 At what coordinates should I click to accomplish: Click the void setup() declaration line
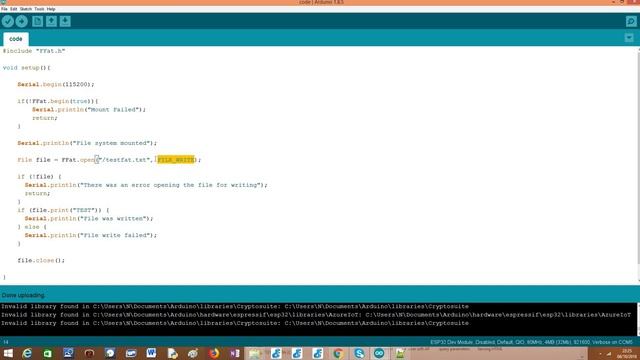(27, 68)
